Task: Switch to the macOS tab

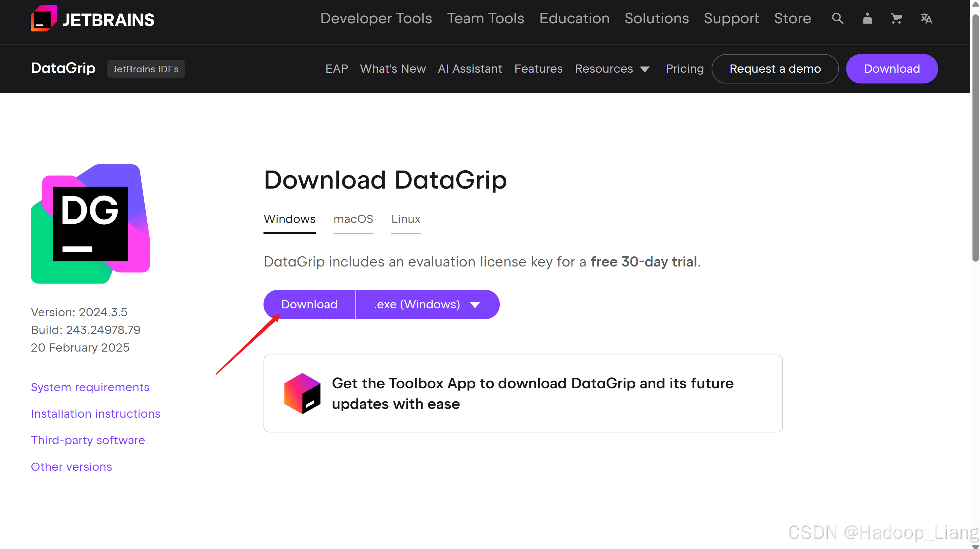Action: (353, 219)
